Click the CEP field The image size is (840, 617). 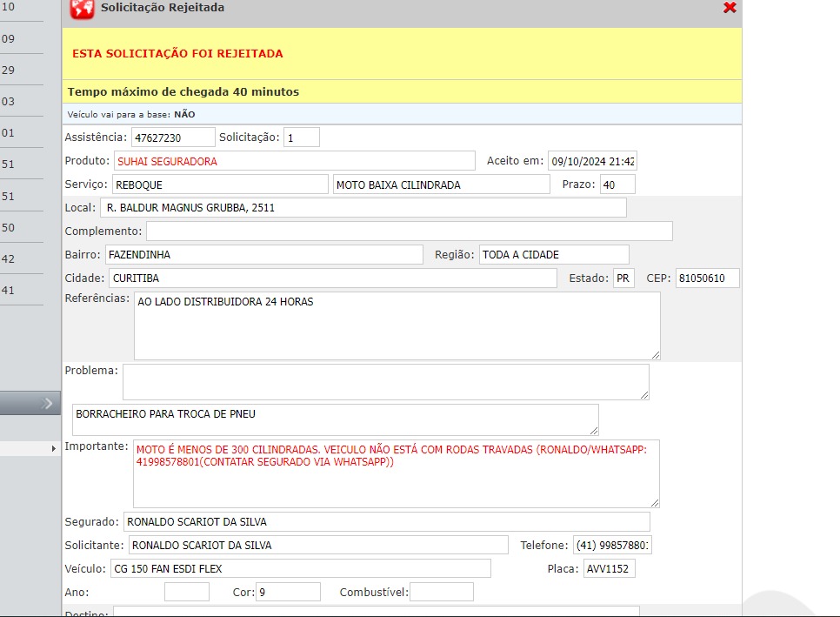tap(707, 278)
